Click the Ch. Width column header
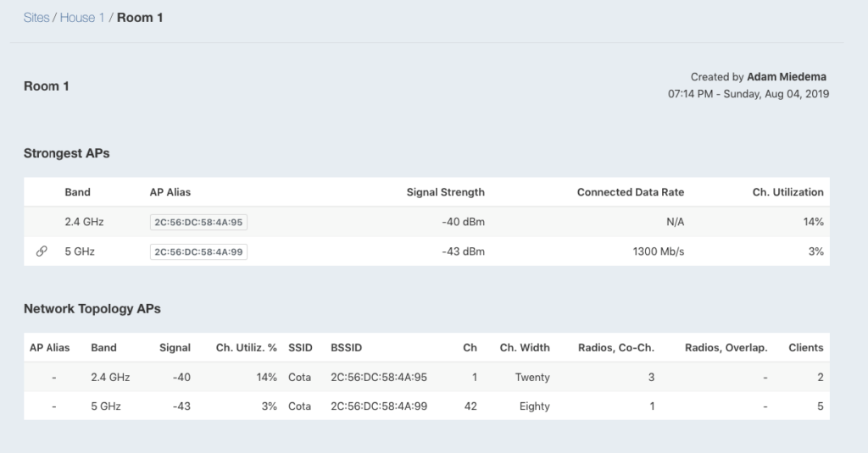 pos(525,347)
